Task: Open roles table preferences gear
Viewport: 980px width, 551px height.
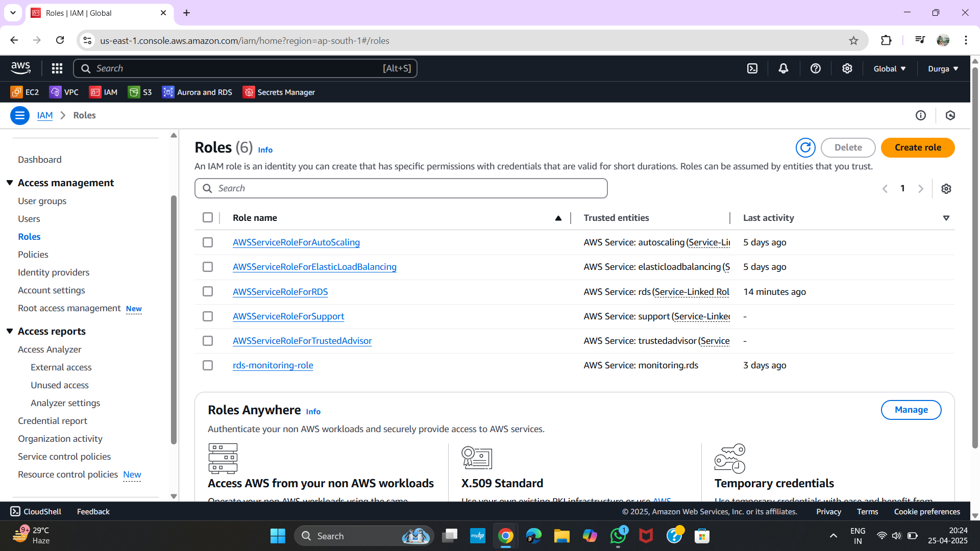Action: coord(946,189)
